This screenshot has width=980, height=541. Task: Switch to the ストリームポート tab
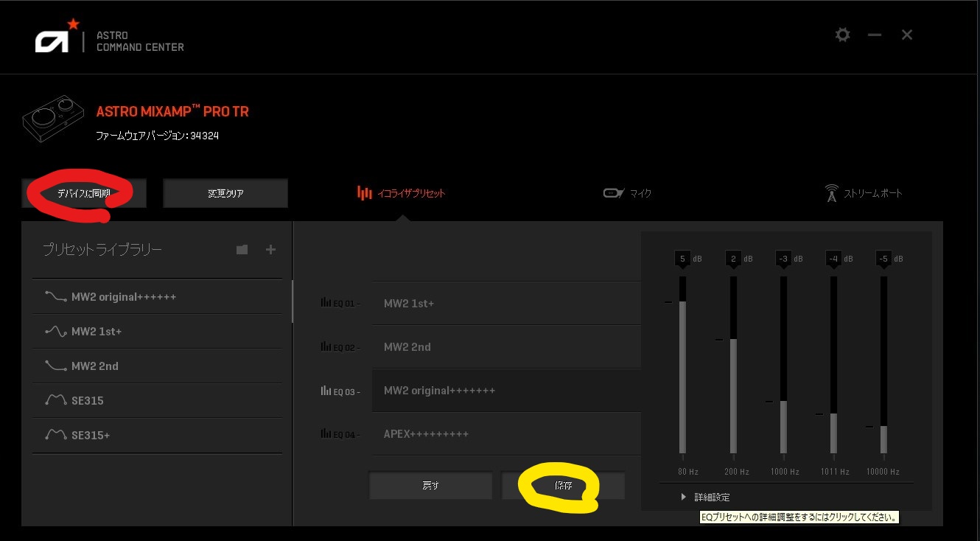863,193
